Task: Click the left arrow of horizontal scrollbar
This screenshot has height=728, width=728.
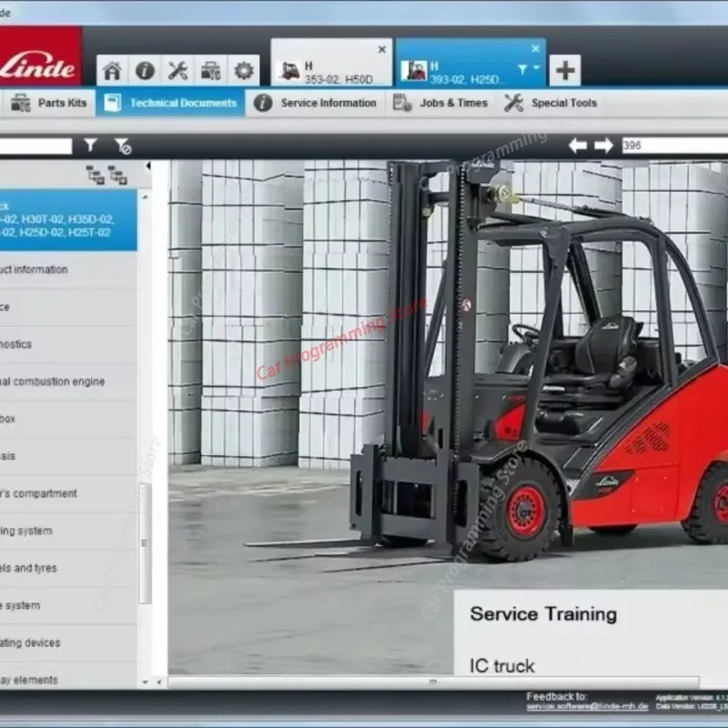Action: (159, 682)
